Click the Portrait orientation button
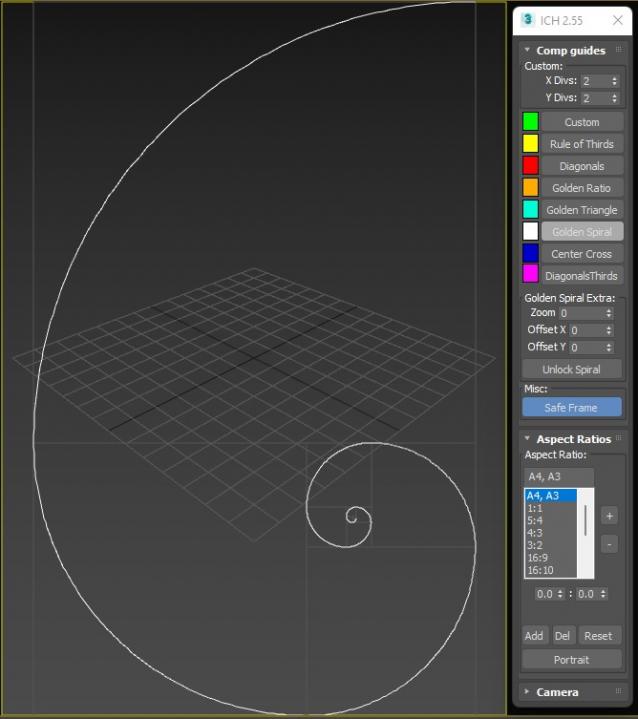The height and width of the screenshot is (719, 638). point(571,660)
